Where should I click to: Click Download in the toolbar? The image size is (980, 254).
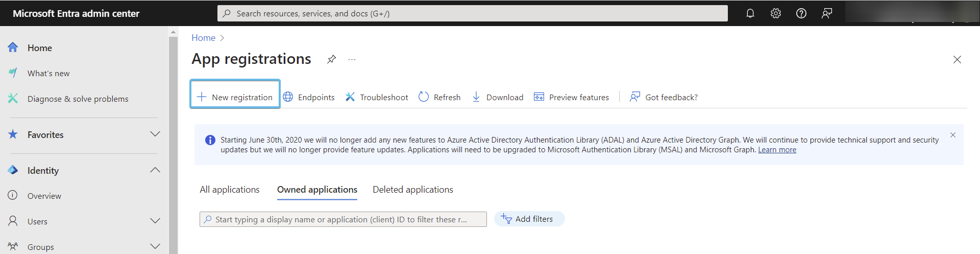click(498, 97)
